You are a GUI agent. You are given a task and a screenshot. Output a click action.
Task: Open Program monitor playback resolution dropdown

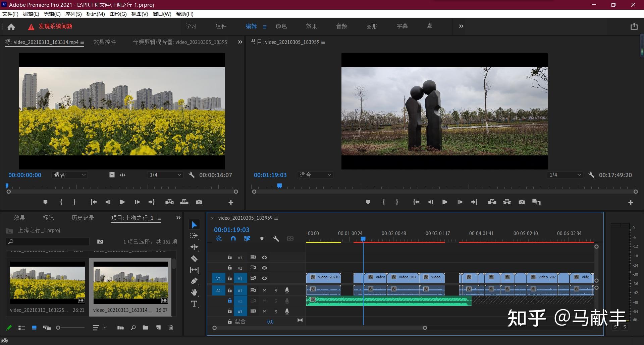click(565, 175)
